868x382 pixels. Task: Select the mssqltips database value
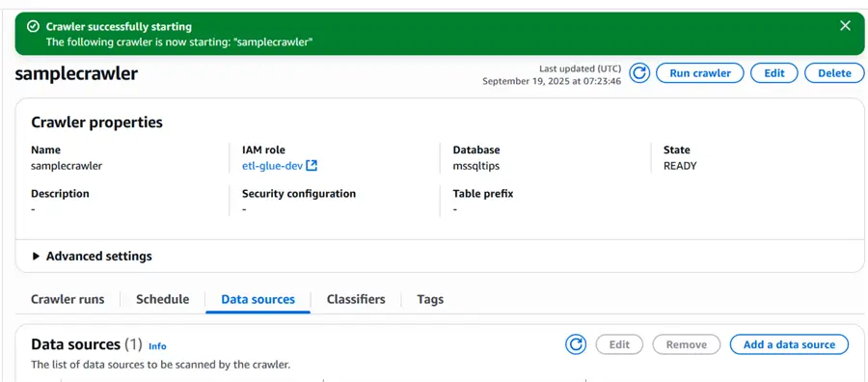(x=475, y=166)
